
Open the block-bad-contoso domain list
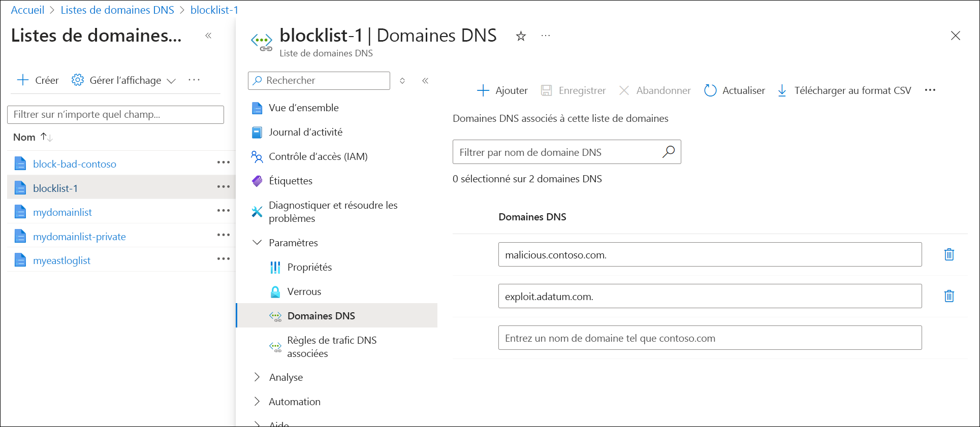click(x=75, y=164)
